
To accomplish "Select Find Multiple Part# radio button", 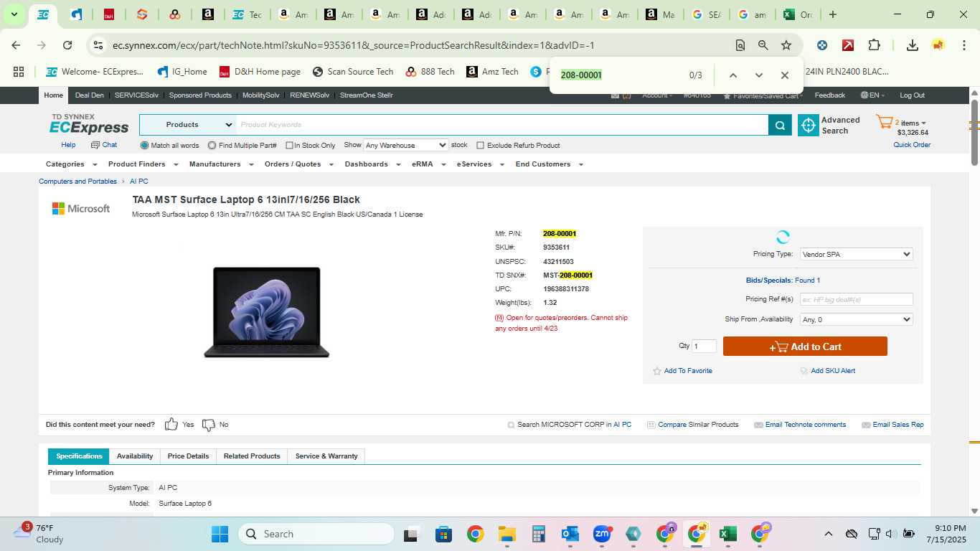I will (x=212, y=146).
